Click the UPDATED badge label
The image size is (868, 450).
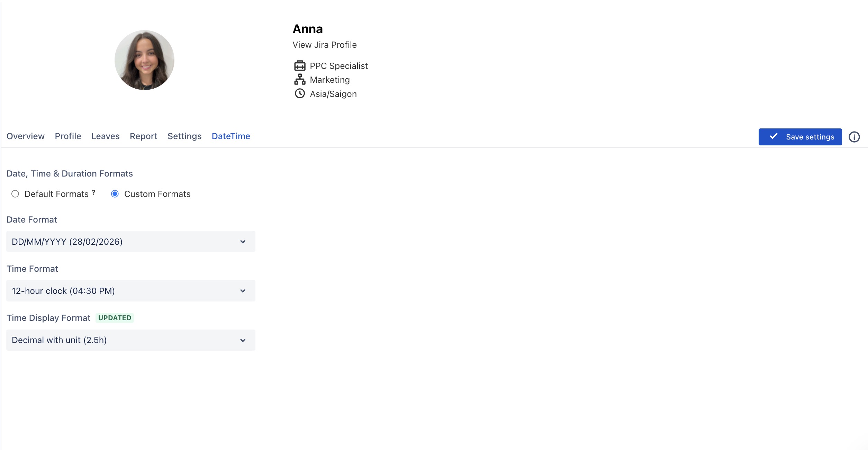pyautogui.click(x=115, y=318)
